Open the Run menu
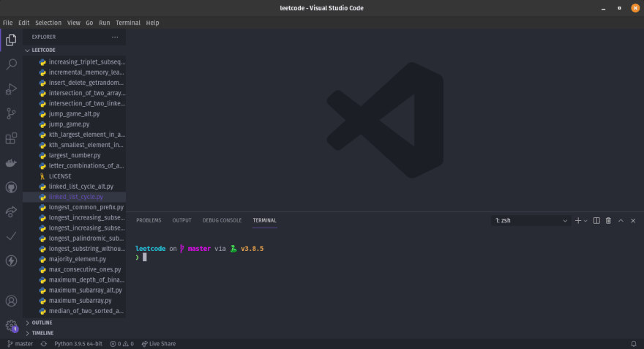 (x=105, y=23)
